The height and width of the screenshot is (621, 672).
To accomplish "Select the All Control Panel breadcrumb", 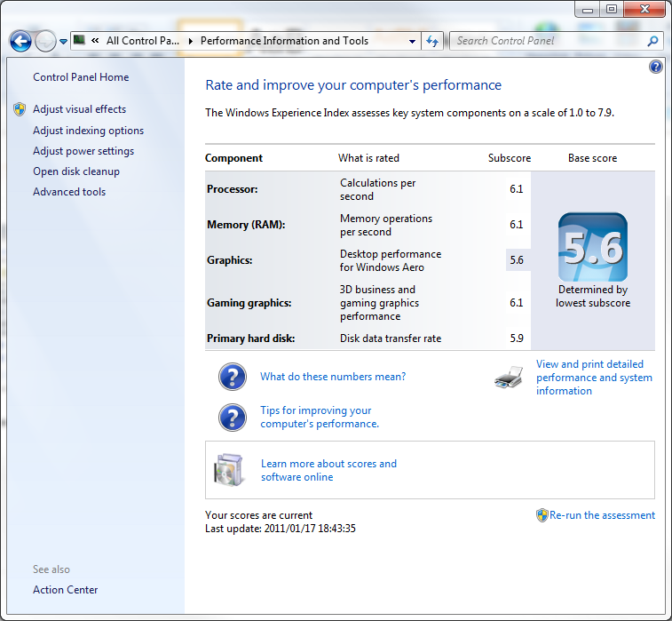I will (x=143, y=41).
